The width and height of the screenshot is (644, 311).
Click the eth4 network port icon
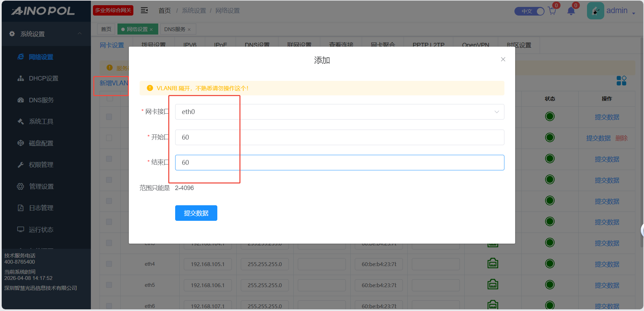(x=493, y=264)
